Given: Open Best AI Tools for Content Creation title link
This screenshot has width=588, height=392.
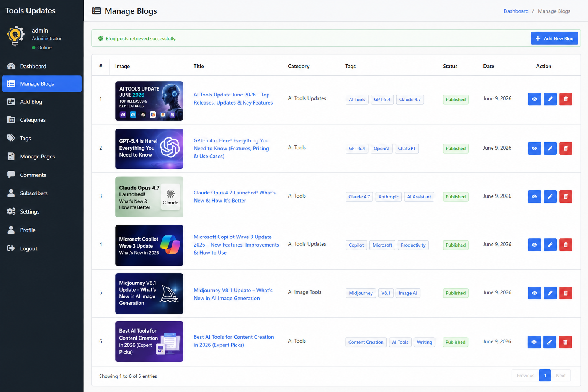Looking at the screenshot, I should (x=234, y=341).
